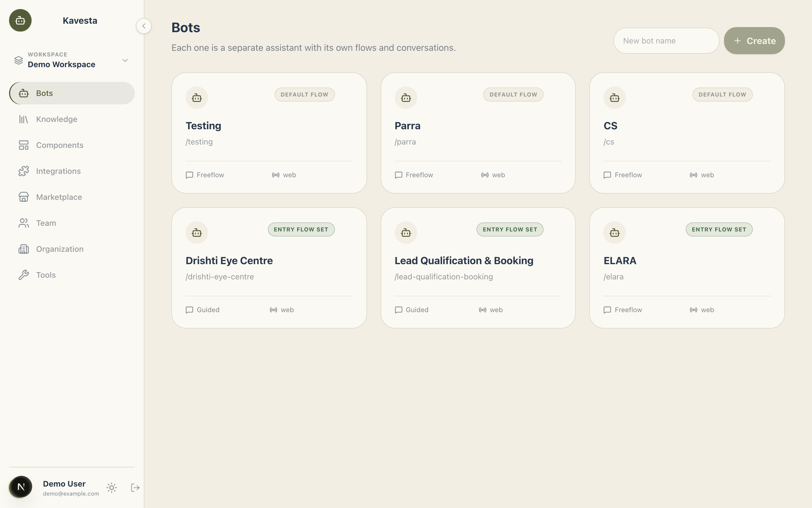
Task: Click the Demo User avatar
Action: click(x=21, y=487)
